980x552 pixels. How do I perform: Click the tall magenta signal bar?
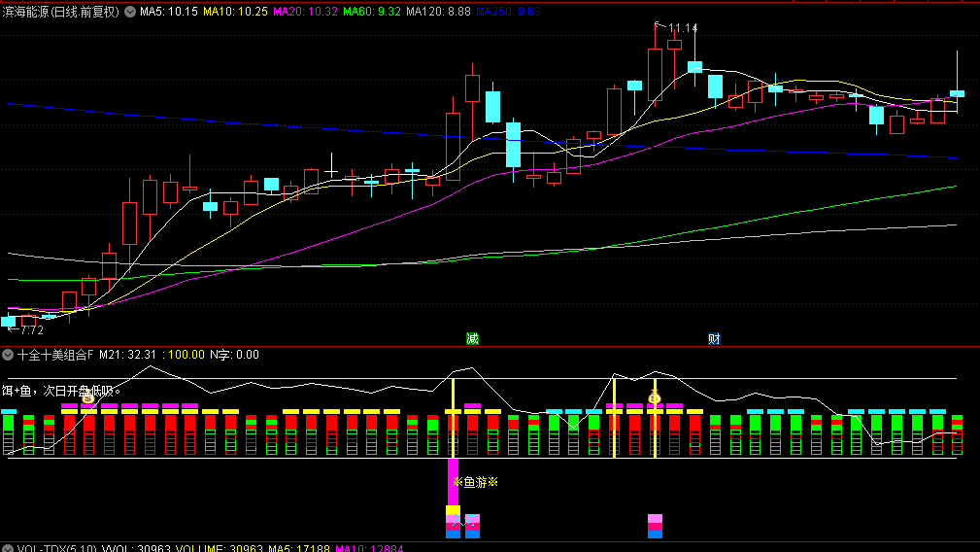click(454, 482)
